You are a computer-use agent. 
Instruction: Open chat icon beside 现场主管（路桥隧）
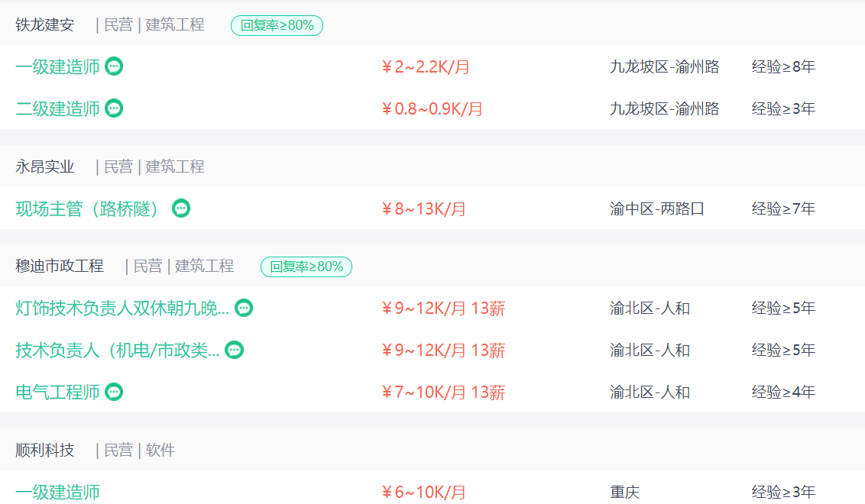point(181,208)
